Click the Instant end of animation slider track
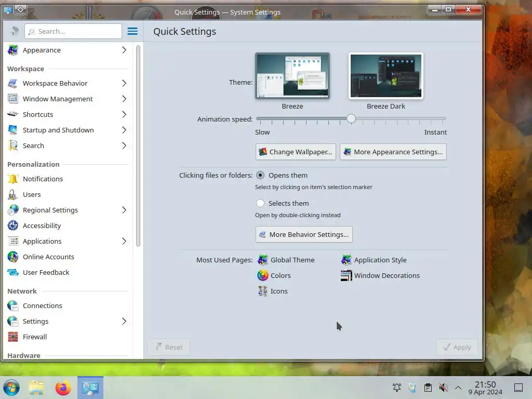 click(x=445, y=118)
